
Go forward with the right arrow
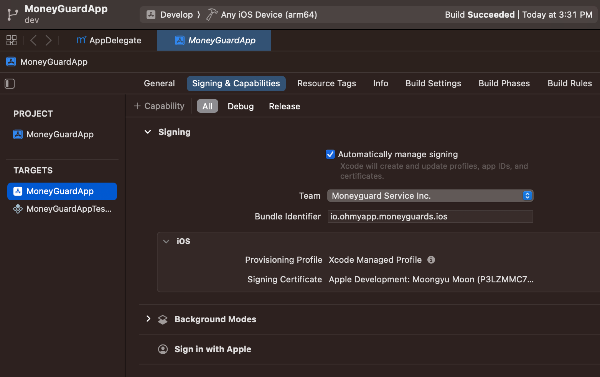coord(49,40)
